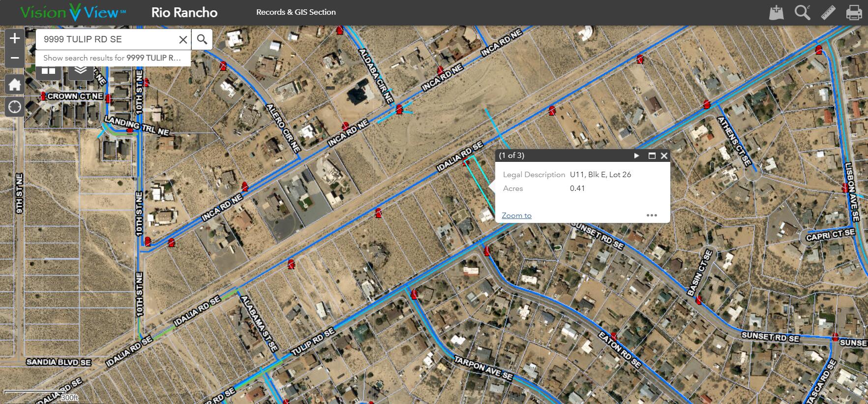868x404 pixels.
Task: Click the fire hydrant next to the Eaton Rd SE label
Action: pos(613,338)
